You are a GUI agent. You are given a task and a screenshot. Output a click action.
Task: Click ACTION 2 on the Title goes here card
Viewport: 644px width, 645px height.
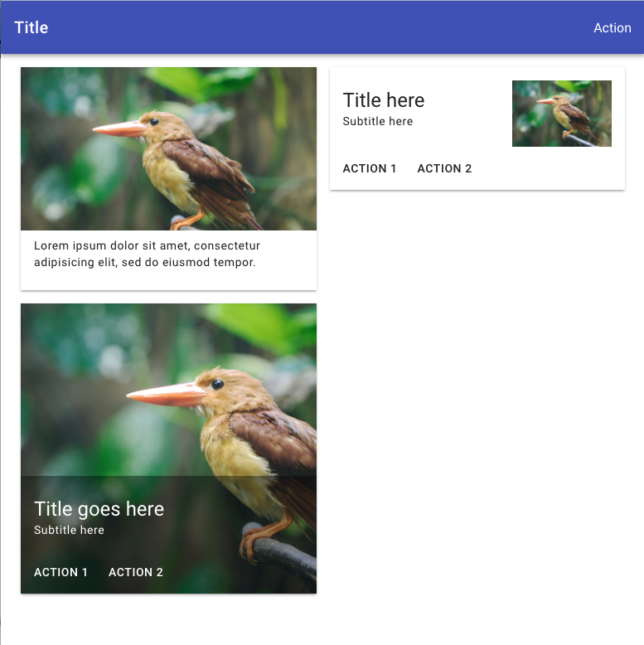click(x=136, y=572)
